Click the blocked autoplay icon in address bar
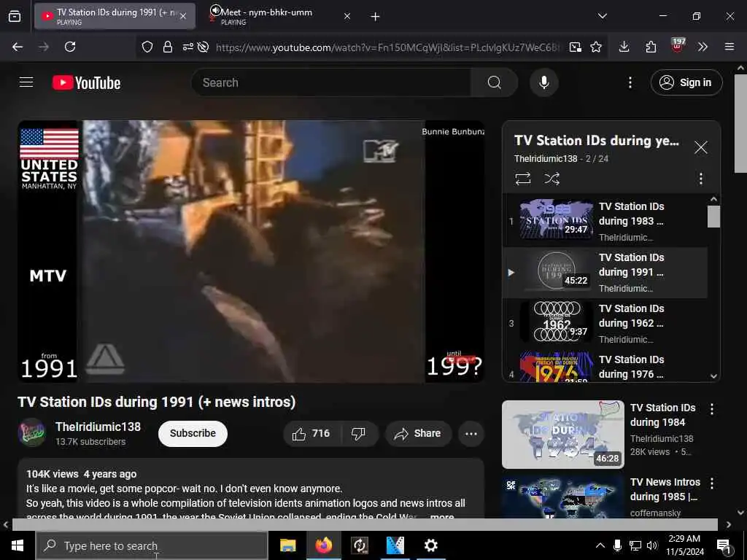 tap(204, 47)
